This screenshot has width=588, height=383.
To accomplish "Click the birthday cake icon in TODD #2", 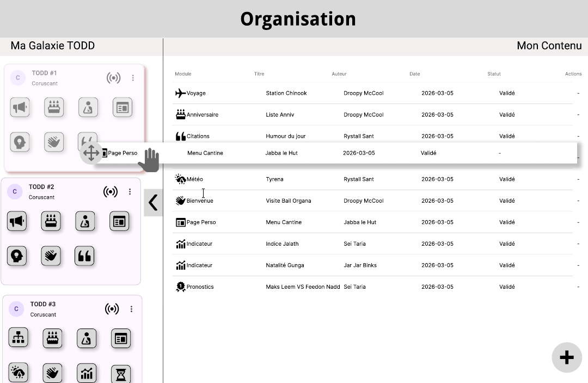I will [51, 221].
